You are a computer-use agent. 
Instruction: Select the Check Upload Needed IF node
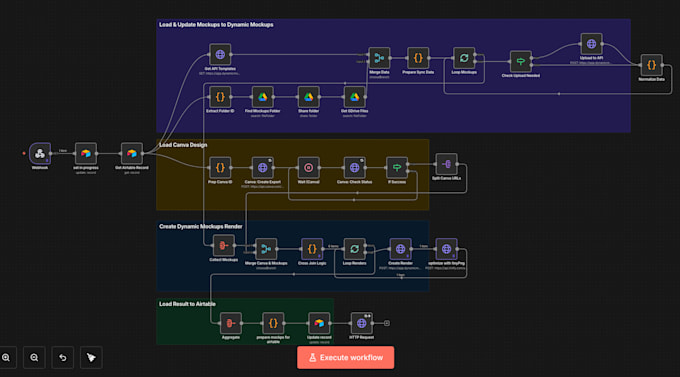[x=520, y=61]
